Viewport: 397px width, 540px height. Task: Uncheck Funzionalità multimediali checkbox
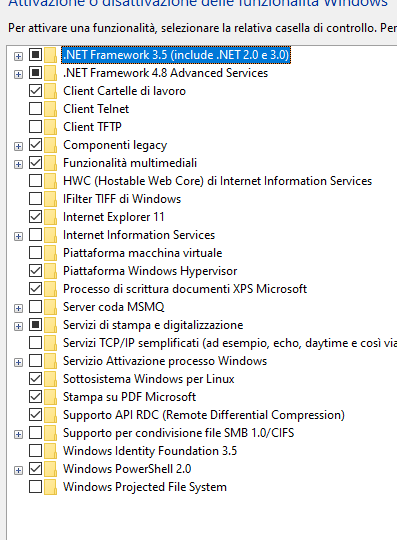[35, 163]
